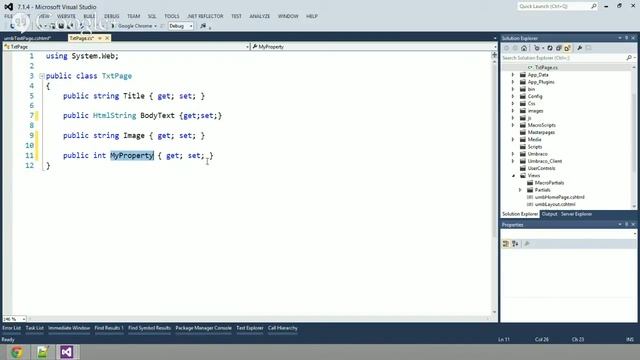Select the Masterpages folder
This screenshot has height=360, width=640.
coord(541,132)
